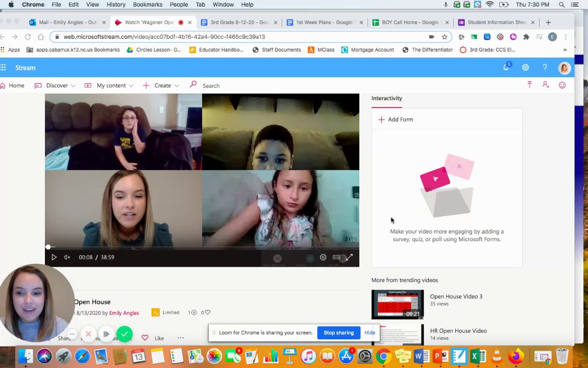
Task: Click the upload video arrow icon
Action: pyautogui.click(x=529, y=85)
